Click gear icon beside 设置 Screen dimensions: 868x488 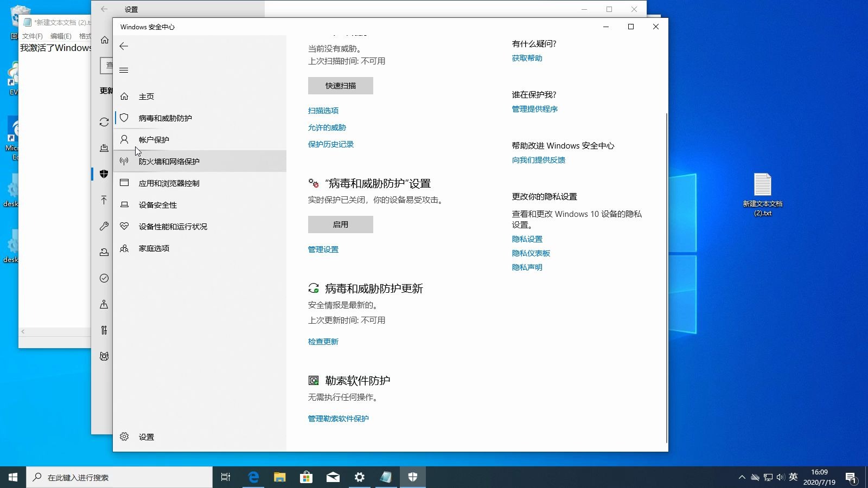(124, 436)
